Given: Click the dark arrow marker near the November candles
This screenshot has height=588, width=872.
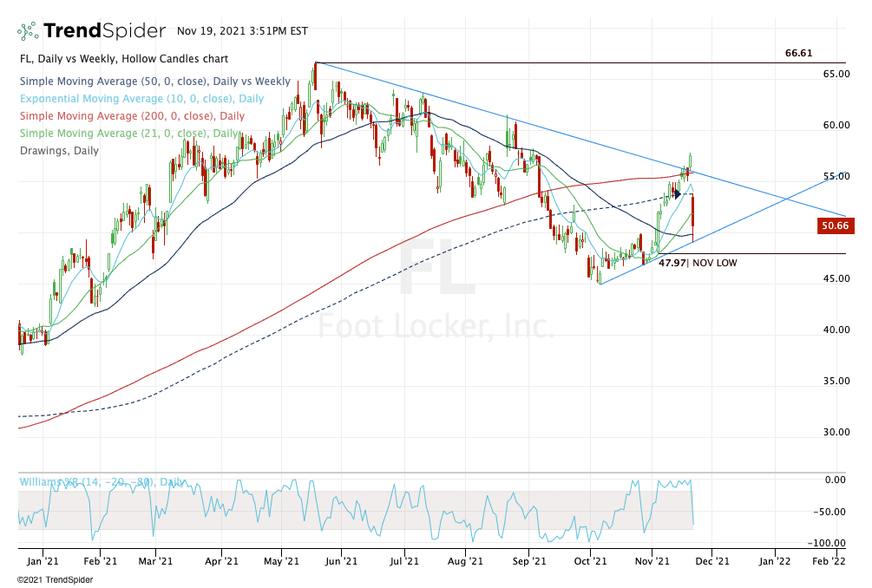Looking at the screenshot, I should pos(677,194).
